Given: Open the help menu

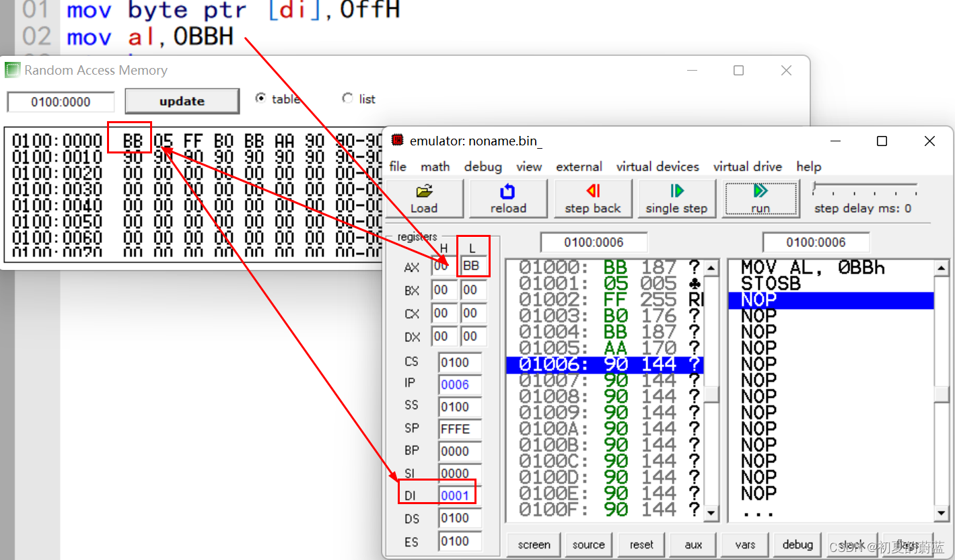Looking at the screenshot, I should [809, 166].
